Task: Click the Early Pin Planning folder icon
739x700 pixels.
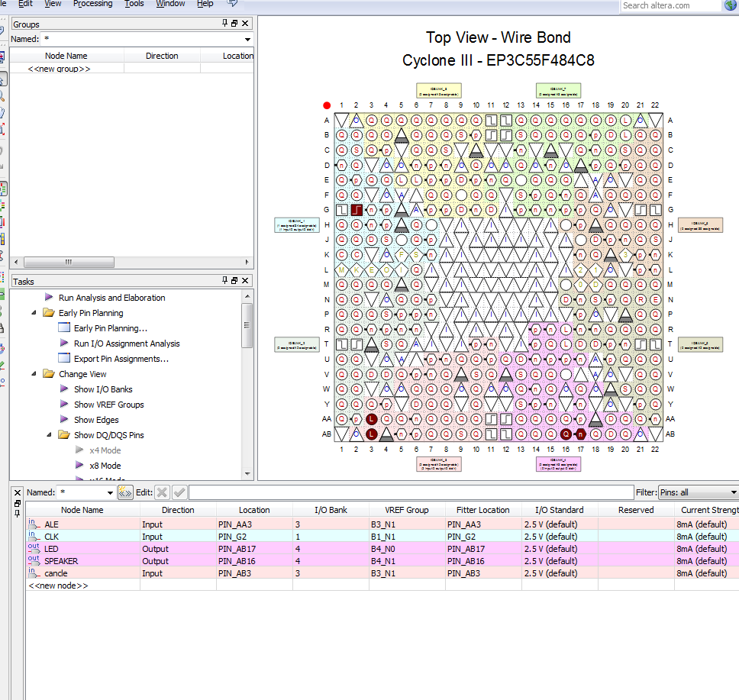Action: [x=49, y=312]
